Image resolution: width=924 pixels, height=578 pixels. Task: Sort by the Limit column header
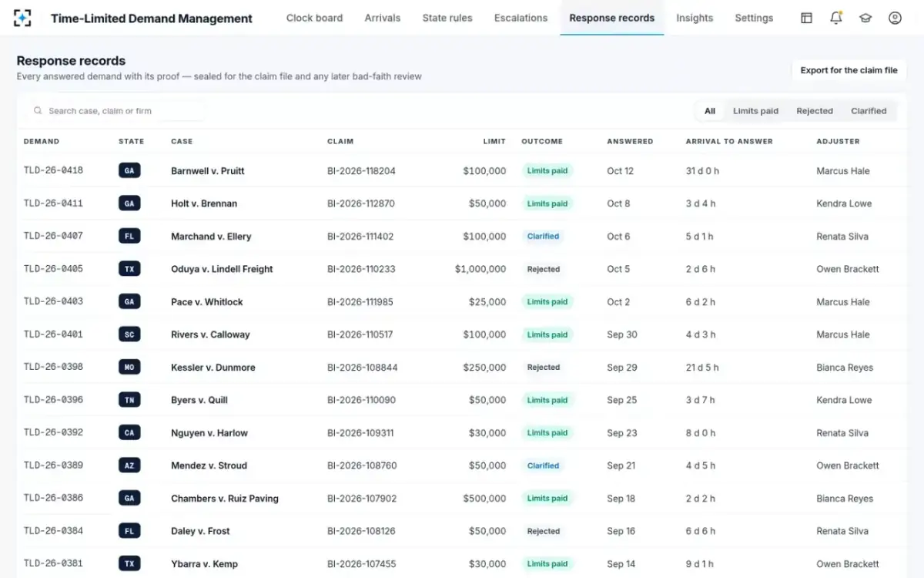(x=494, y=142)
